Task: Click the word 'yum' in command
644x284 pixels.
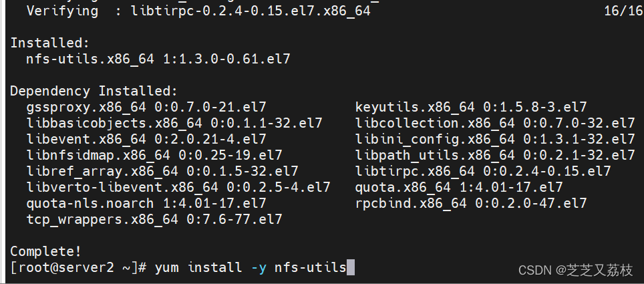Action: tap(167, 269)
